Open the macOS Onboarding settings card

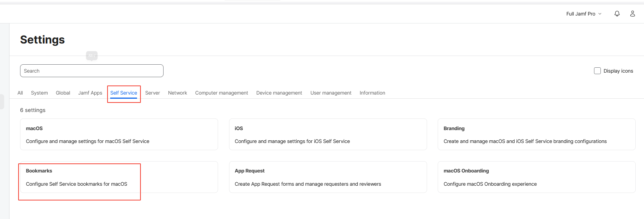[x=536, y=177]
